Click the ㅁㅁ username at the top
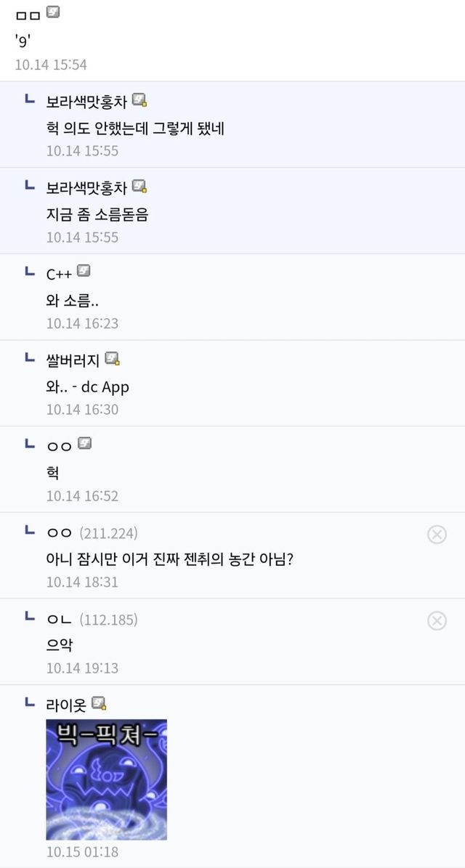The image size is (465, 868). tap(28, 15)
